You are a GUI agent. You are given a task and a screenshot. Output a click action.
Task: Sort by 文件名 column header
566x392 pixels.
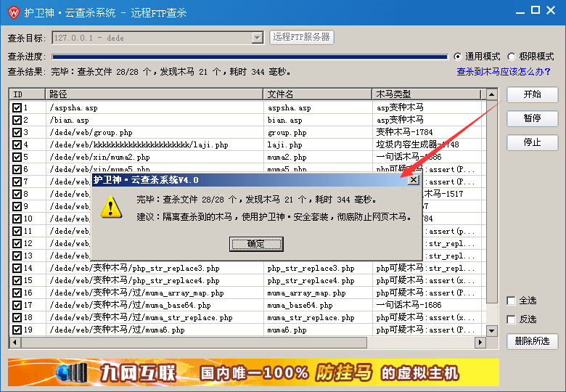point(318,94)
